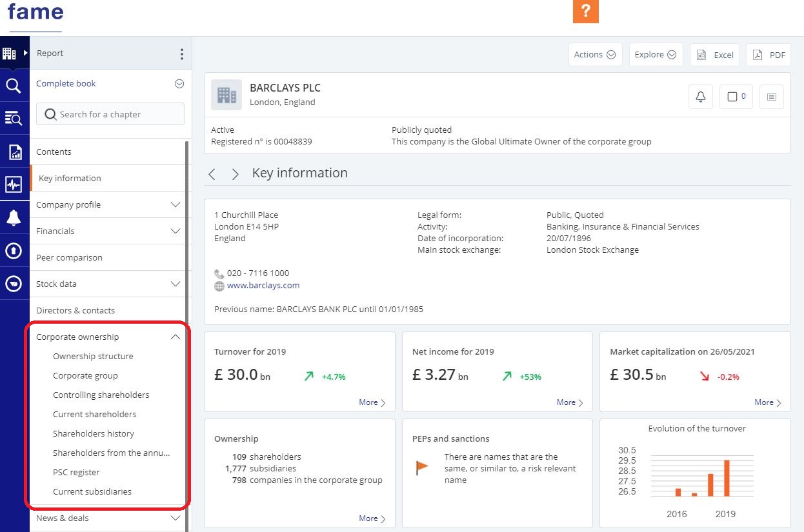Collapse the Corporate ownership section
Viewport: 804px width, 532px height.
[175, 337]
